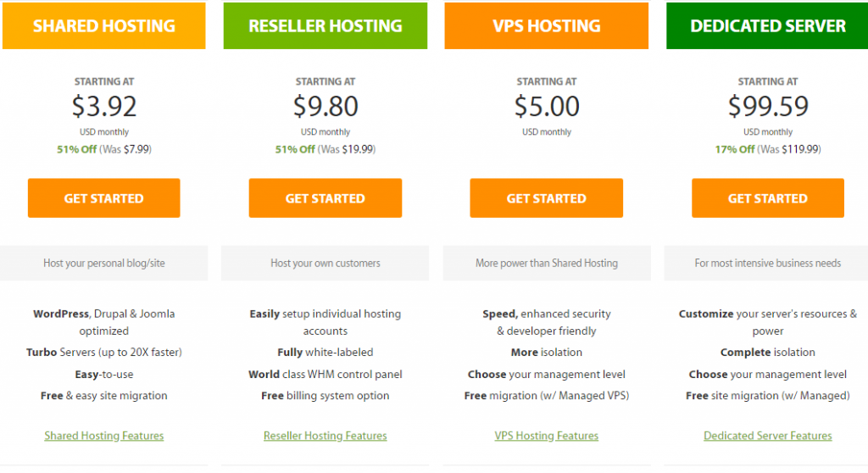
Task: Follow the VPS Hosting Features link
Action: (x=547, y=436)
